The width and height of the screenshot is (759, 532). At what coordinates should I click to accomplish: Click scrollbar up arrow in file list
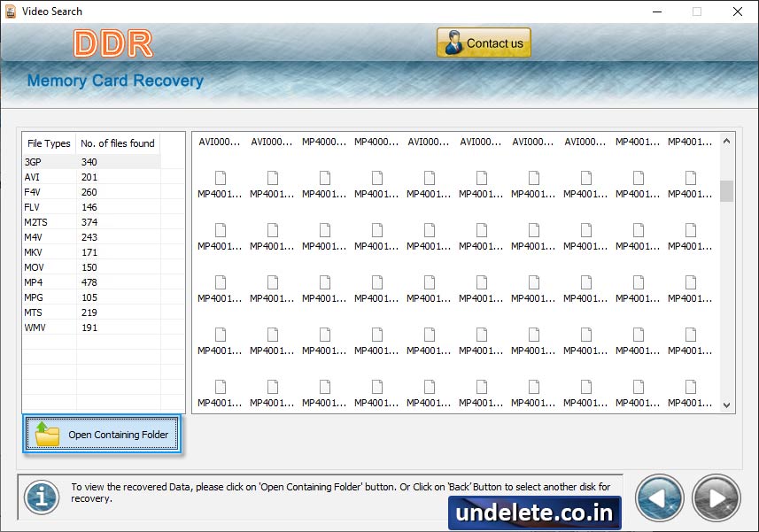[x=727, y=141]
